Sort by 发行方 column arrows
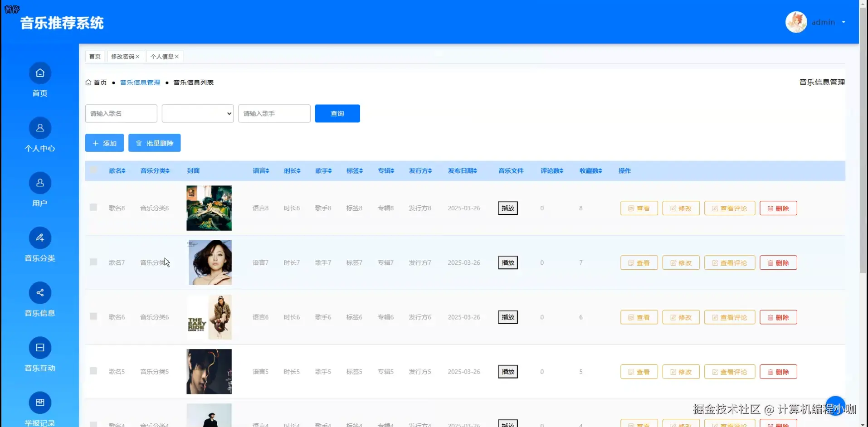The width and height of the screenshot is (868, 427). pos(430,171)
